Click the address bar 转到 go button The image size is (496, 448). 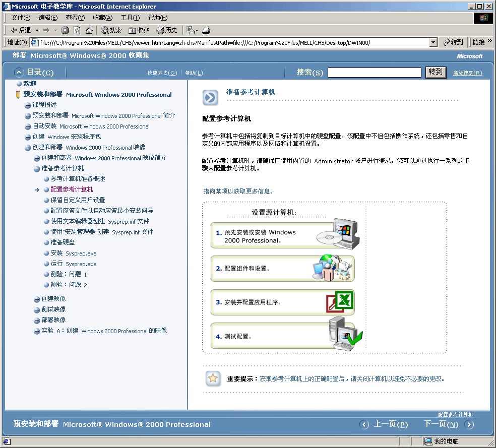click(453, 42)
